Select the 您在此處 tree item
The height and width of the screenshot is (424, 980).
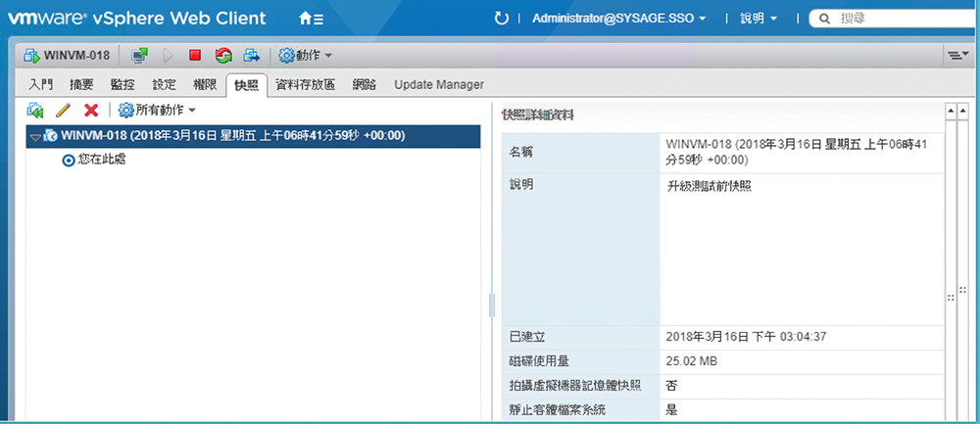[x=96, y=160]
